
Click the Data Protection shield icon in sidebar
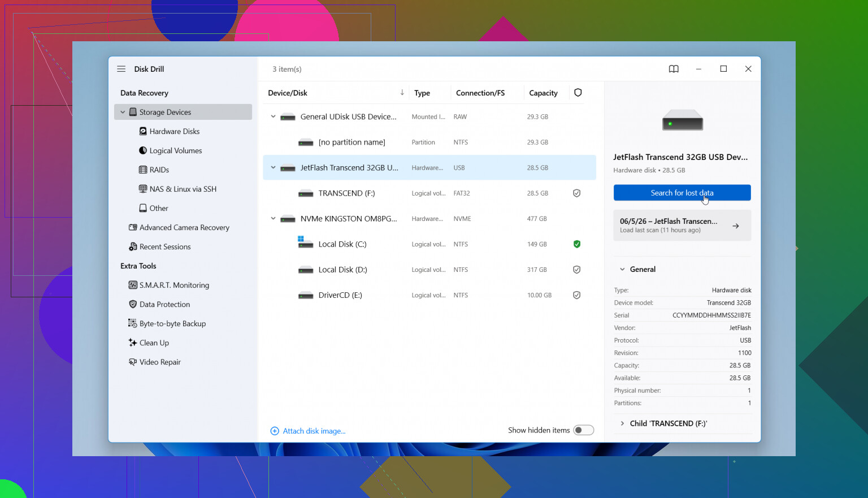click(x=133, y=304)
